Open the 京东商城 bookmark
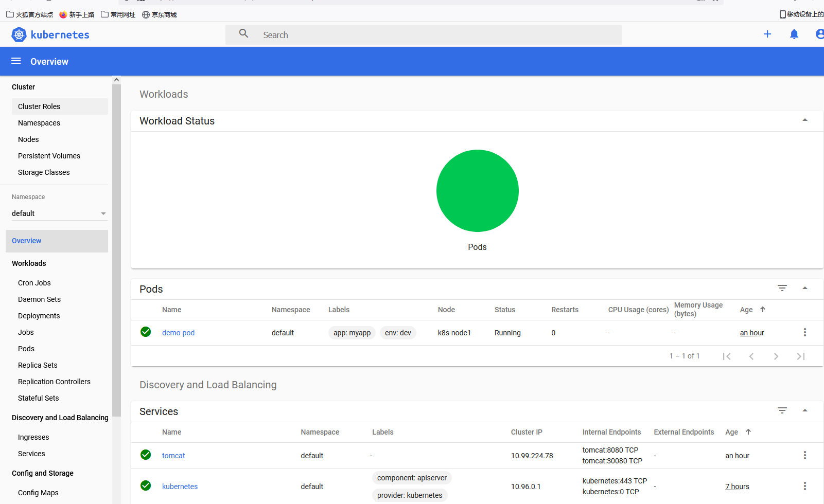This screenshot has height=504, width=824. point(160,14)
